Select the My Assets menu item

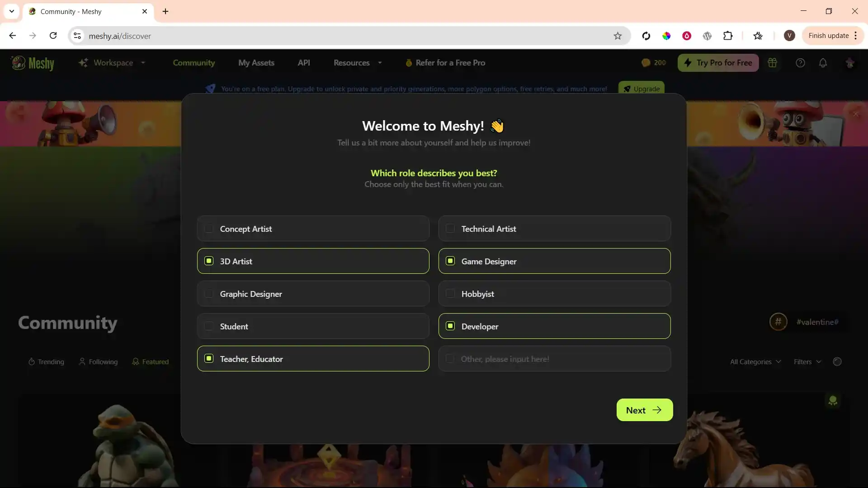coord(256,62)
